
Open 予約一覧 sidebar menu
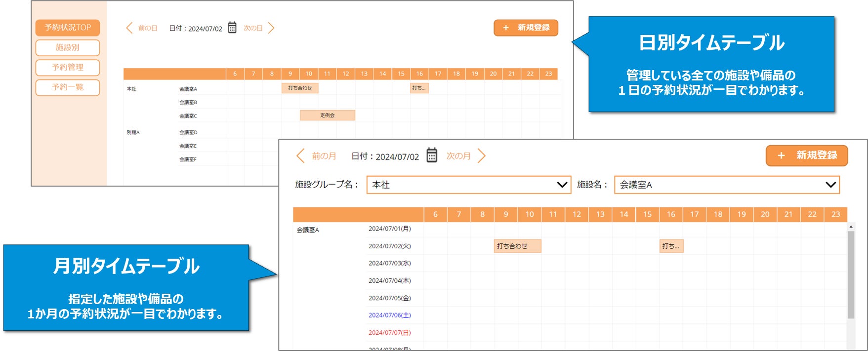click(68, 87)
